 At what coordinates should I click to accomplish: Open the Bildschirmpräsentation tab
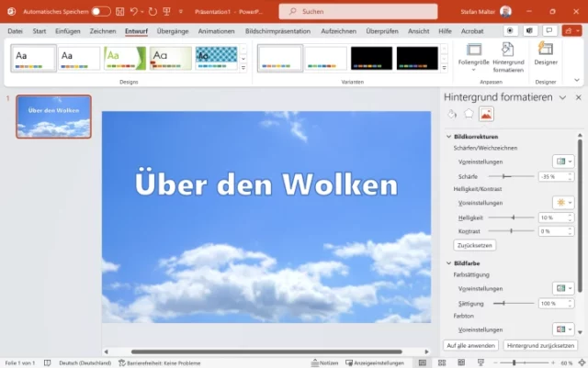coord(277,31)
